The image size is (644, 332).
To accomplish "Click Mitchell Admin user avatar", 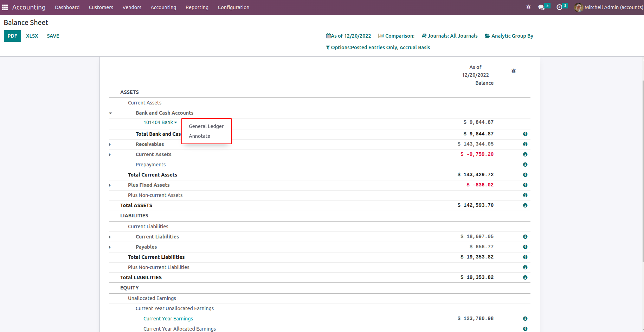I will [578, 7].
